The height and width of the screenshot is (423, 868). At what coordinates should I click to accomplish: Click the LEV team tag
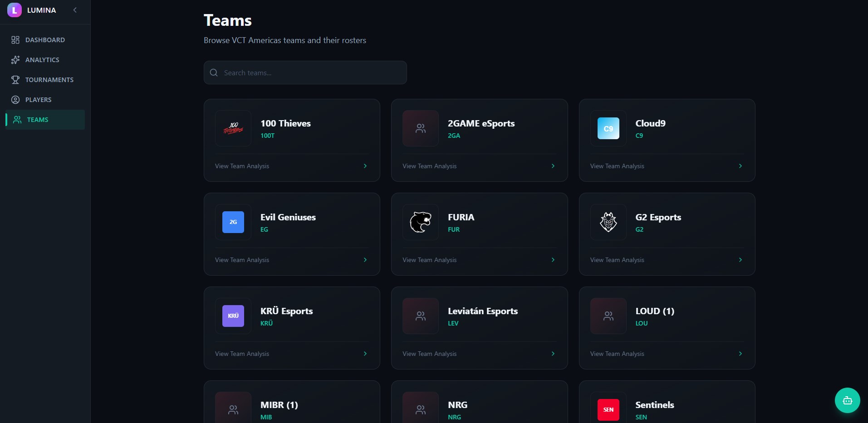[453, 323]
